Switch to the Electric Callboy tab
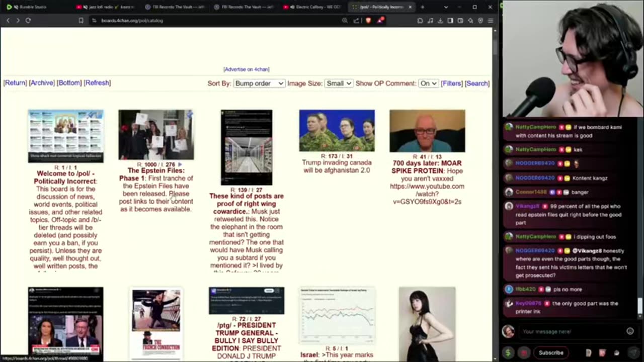The height and width of the screenshot is (362, 644). [312, 7]
